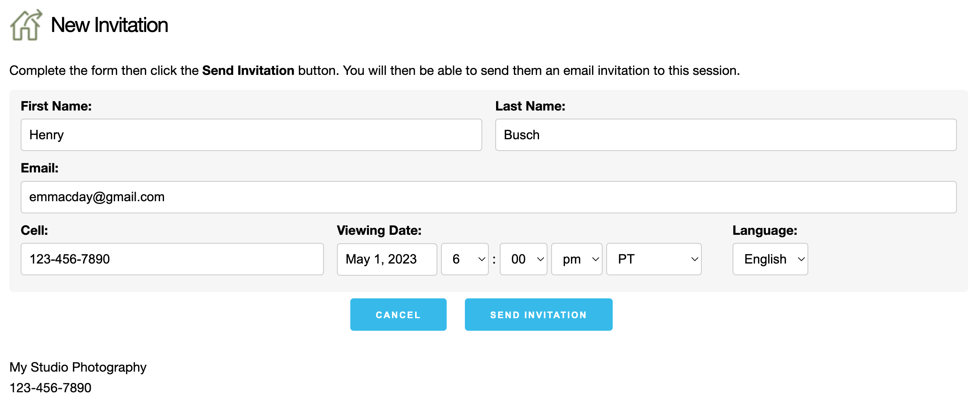Click the My Studio Photography footer text
This screenshot has width=980, height=404.
coord(78,367)
